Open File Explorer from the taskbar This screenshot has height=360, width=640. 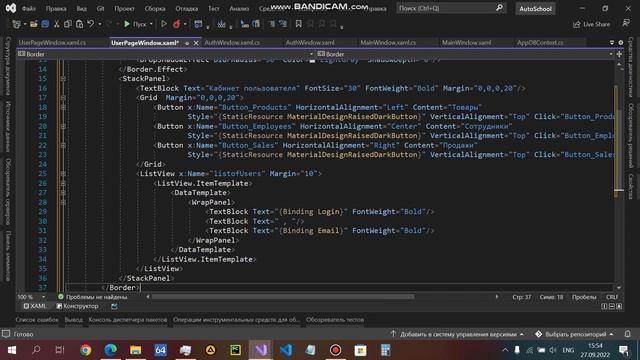click(136, 350)
